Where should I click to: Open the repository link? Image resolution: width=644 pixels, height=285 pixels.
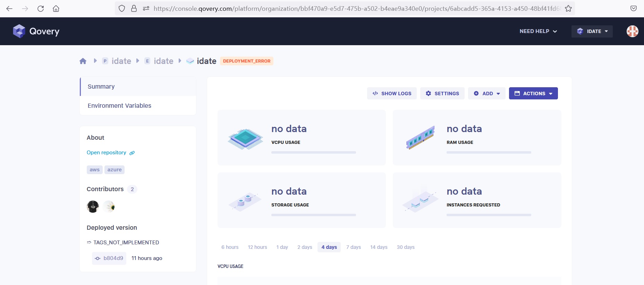pos(107,153)
